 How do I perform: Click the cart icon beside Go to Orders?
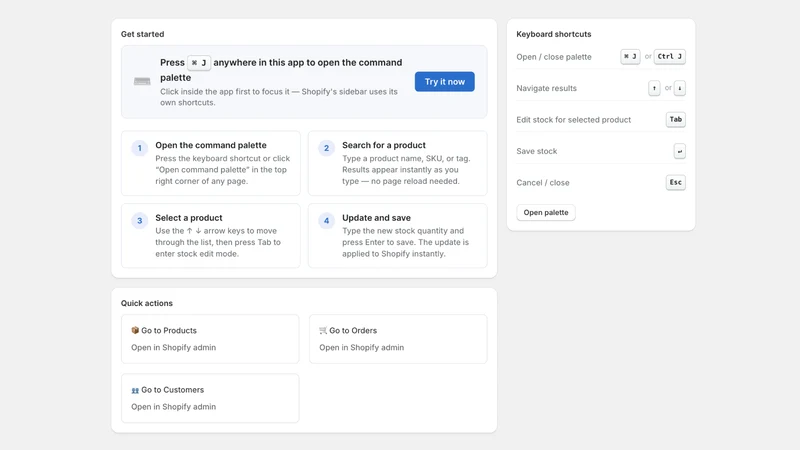[x=323, y=331]
